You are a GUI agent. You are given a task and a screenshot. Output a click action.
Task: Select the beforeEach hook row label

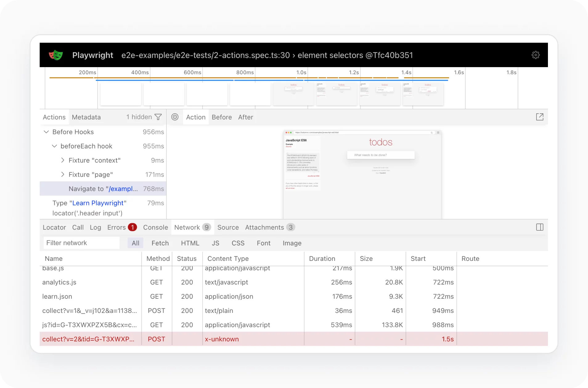click(x=86, y=146)
